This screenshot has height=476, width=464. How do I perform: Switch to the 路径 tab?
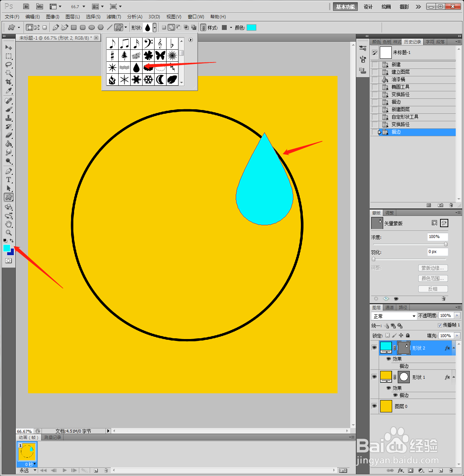403,308
